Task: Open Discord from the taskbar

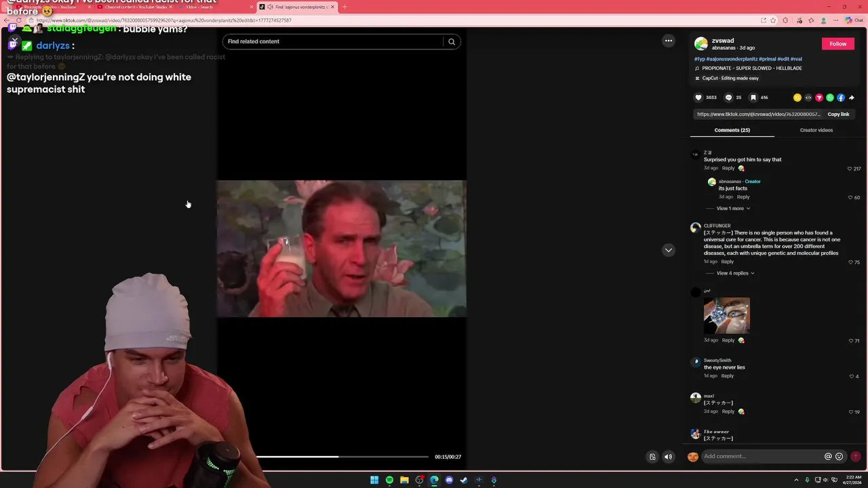Action: [x=449, y=480]
